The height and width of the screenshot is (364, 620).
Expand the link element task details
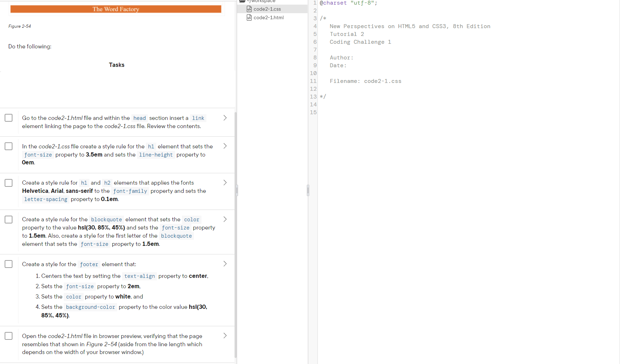pyautogui.click(x=225, y=117)
